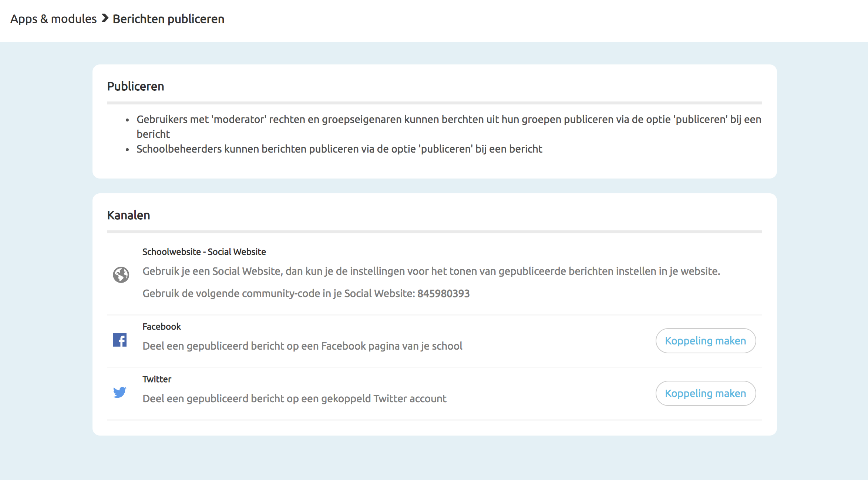The image size is (868, 480).
Task: Select the Kanalen section heading
Action: [128, 215]
